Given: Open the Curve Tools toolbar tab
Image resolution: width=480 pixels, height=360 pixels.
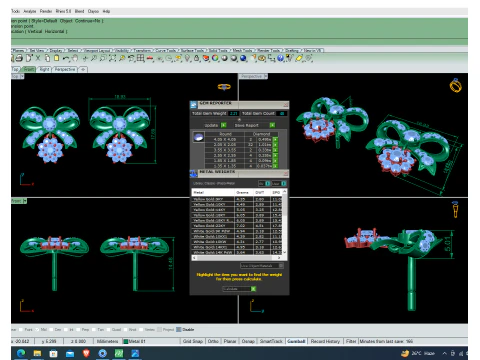Looking at the screenshot, I should (x=165, y=50).
